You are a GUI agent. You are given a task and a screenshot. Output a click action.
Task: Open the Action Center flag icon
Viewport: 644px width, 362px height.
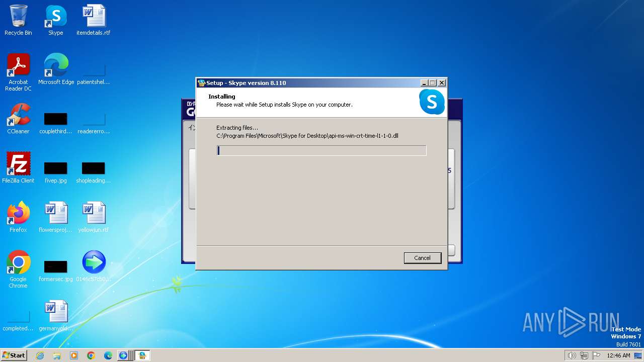[596, 355]
